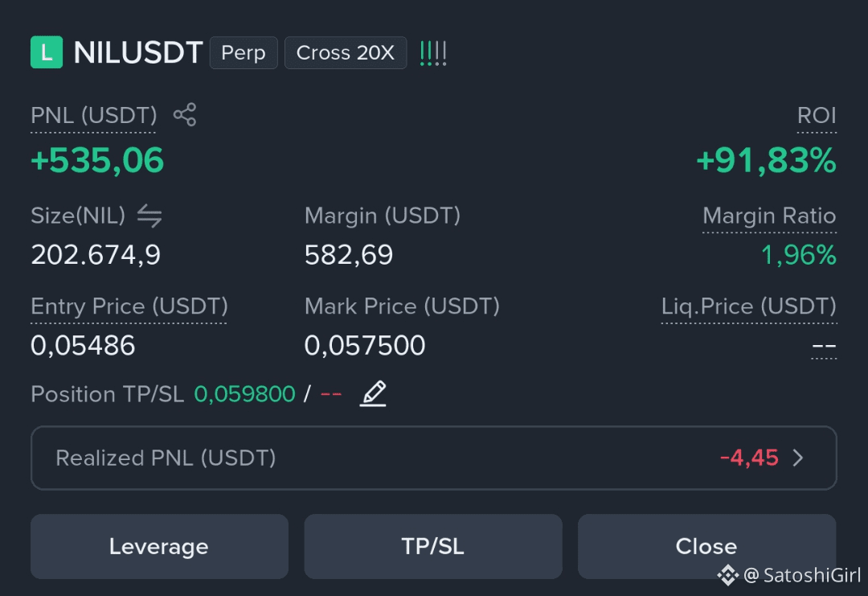
Task: Expand Realized PNL chevron arrow
Action: (x=798, y=458)
